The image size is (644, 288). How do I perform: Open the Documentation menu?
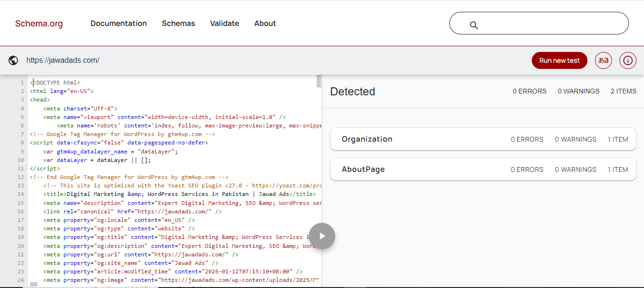coord(118,24)
